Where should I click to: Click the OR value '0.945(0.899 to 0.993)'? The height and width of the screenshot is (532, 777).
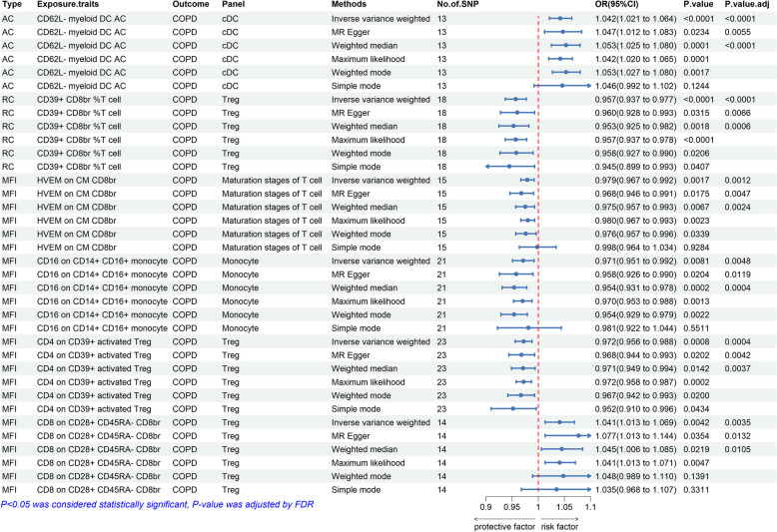(636, 167)
